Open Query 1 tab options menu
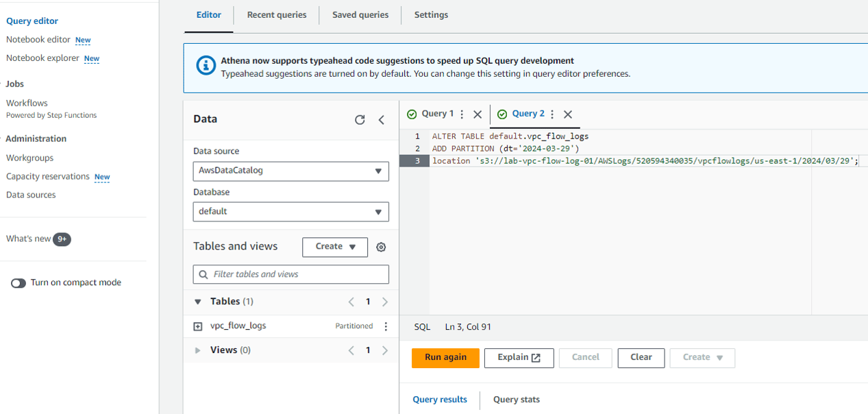Viewport: 868px width, 414px height. [x=462, y=114]
